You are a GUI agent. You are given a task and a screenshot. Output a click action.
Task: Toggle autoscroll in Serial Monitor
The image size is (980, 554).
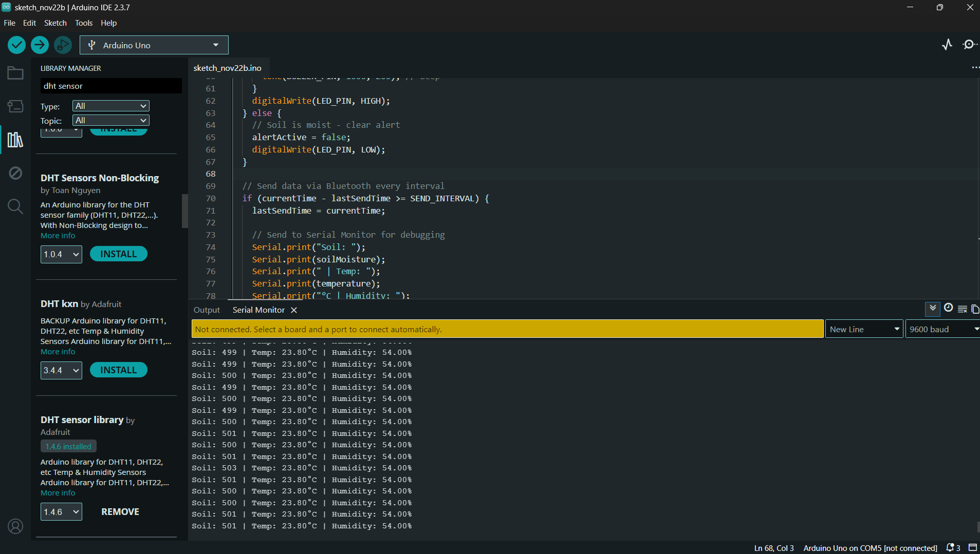tap(933, 309)
